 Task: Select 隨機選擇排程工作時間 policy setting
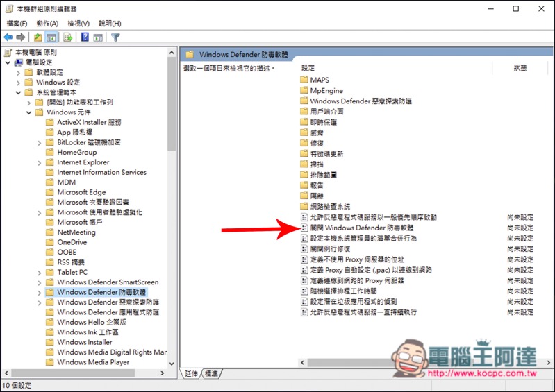coord(343,291)
